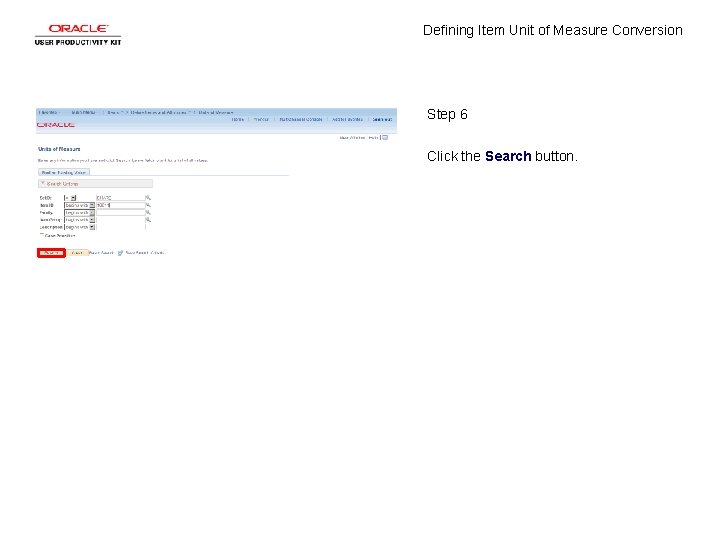
Task: Open the Worklist link
Action: [261, 119]
